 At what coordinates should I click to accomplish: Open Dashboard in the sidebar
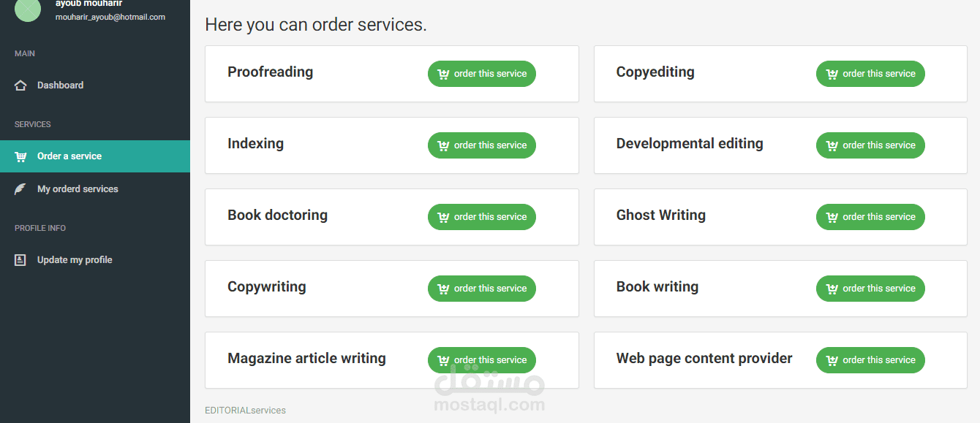(x=95, y=85)
